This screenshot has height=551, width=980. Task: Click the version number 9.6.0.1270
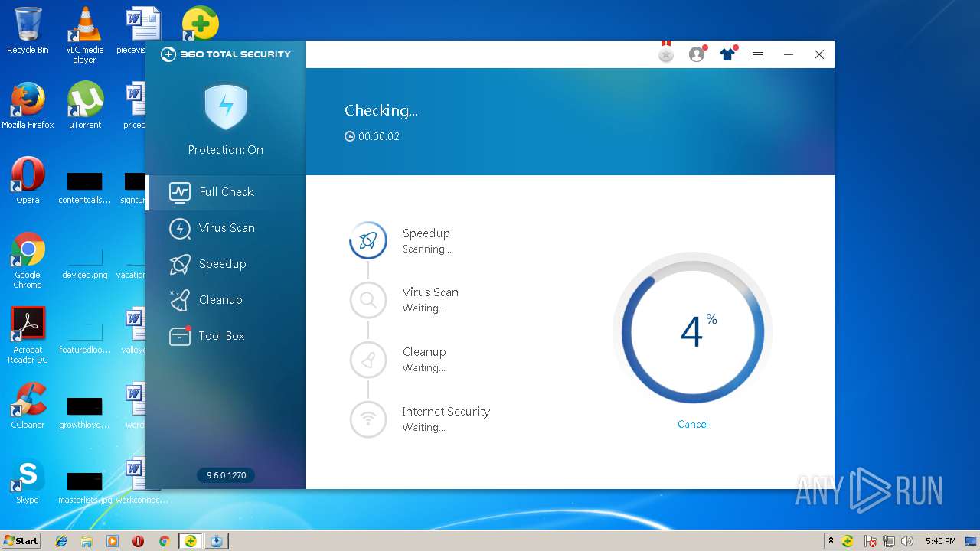tap(226, 475)
